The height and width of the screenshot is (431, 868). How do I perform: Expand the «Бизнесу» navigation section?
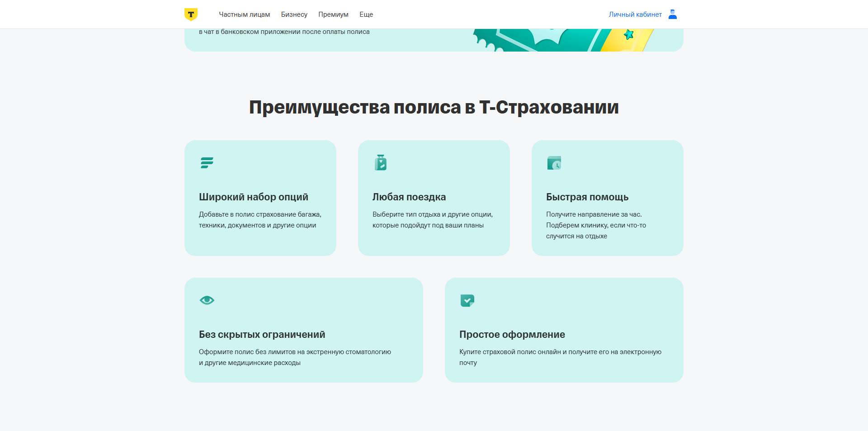[x=294, y=14]
